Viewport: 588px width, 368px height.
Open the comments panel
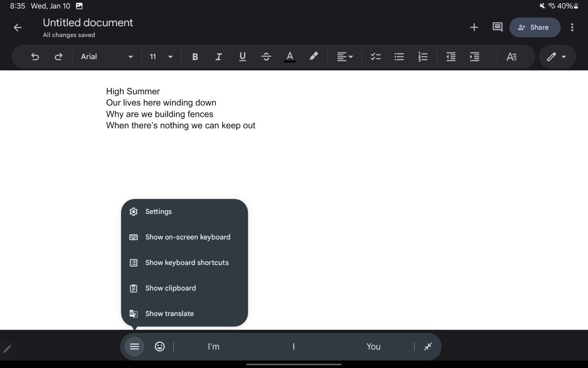click(497, 27)
